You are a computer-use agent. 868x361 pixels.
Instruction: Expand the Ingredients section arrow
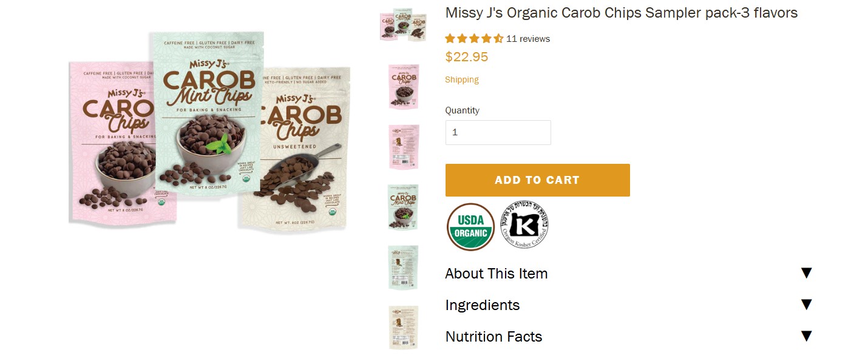pos(806,305)
